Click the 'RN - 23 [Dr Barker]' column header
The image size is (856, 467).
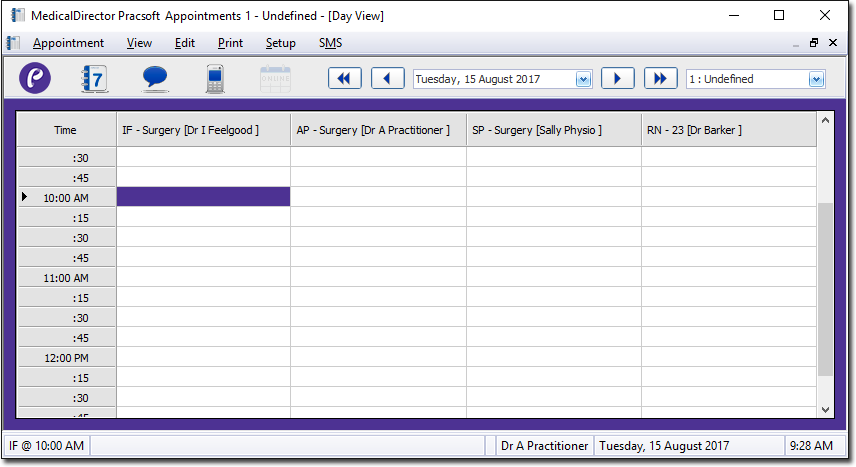[729, 130]
